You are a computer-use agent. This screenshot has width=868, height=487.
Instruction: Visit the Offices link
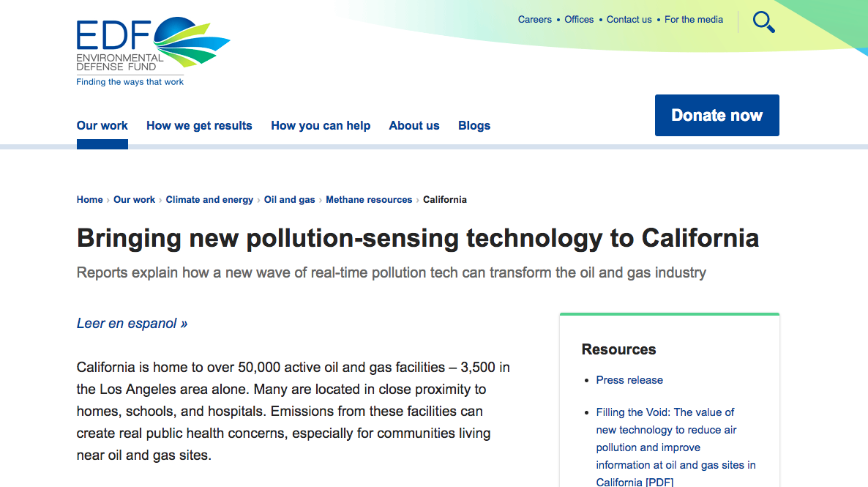point(579,19)
